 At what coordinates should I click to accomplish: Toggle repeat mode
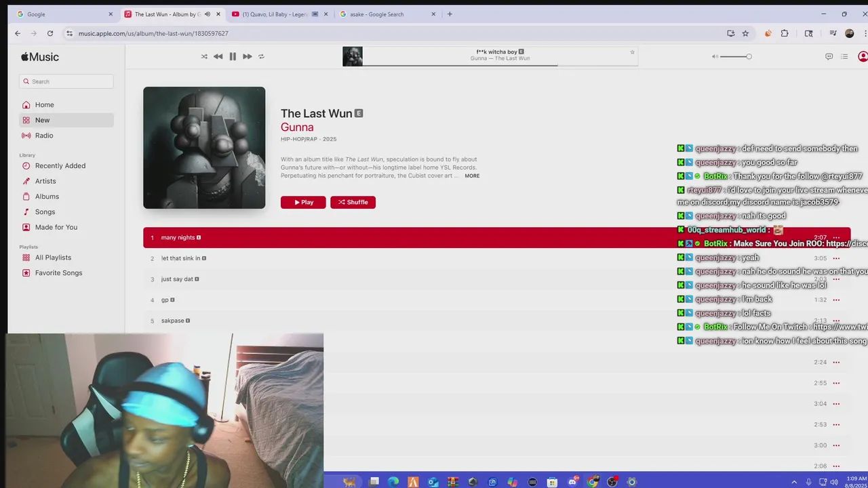coord(261,56)
